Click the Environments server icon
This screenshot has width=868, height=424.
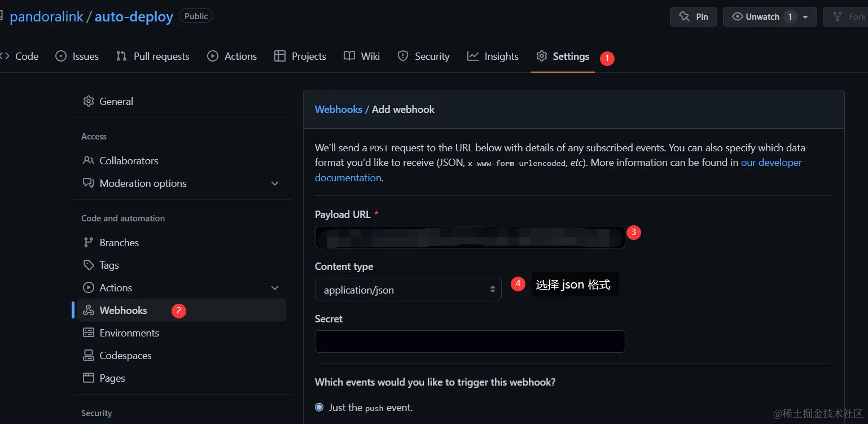click(89, 333)
